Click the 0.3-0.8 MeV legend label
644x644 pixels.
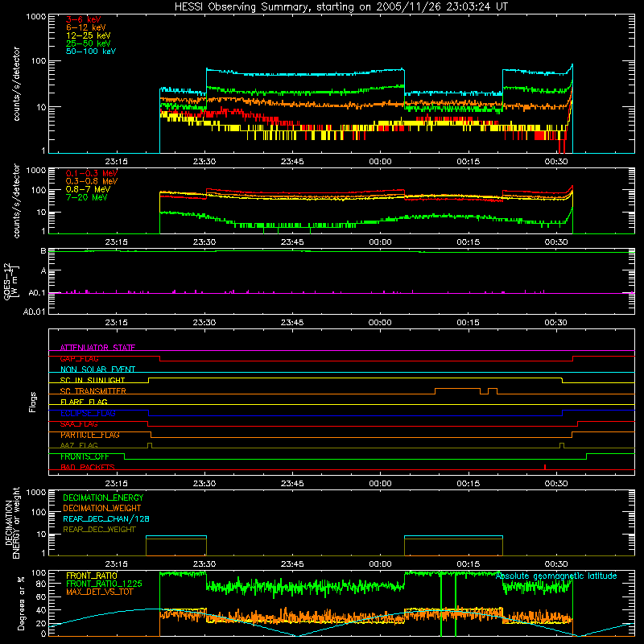(x=92, y=181)
